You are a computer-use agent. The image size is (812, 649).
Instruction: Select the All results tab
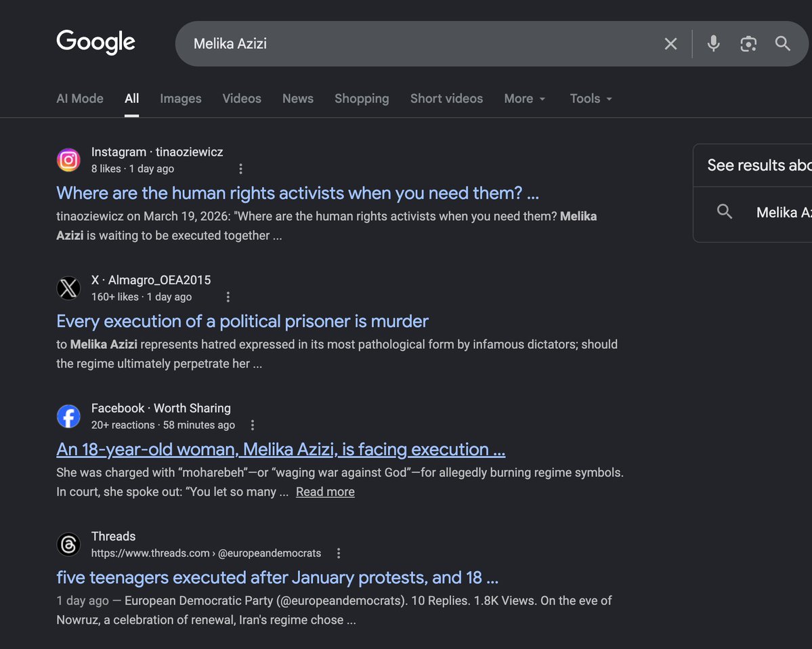point(131,98)
